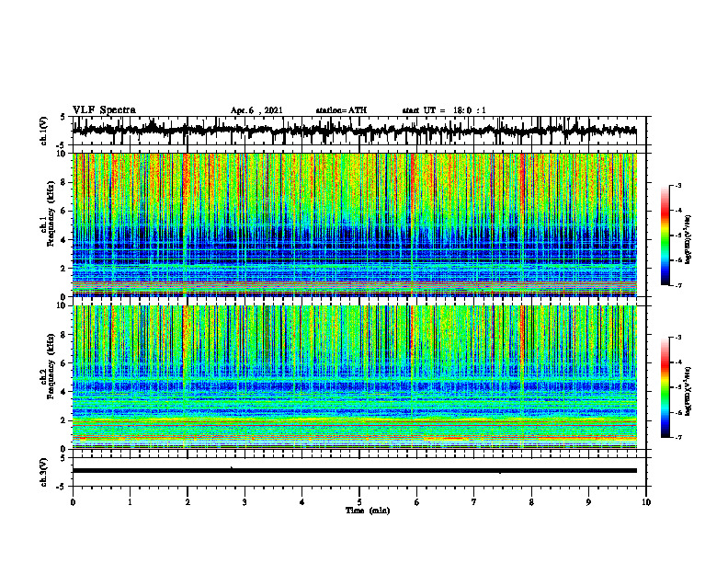728x563 pixels.
Task: Click the ch.2 color scale bar
Action: [665, 387]
